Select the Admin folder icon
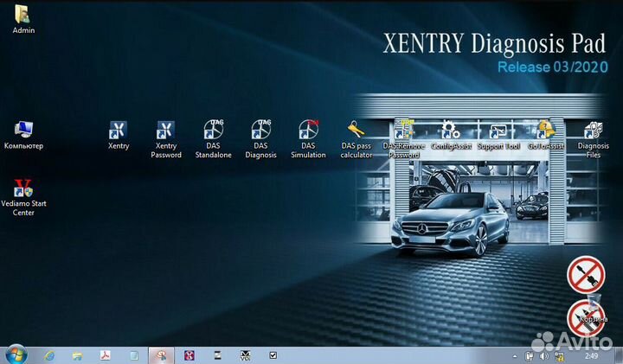623x364 pixels. coord(23,15)
